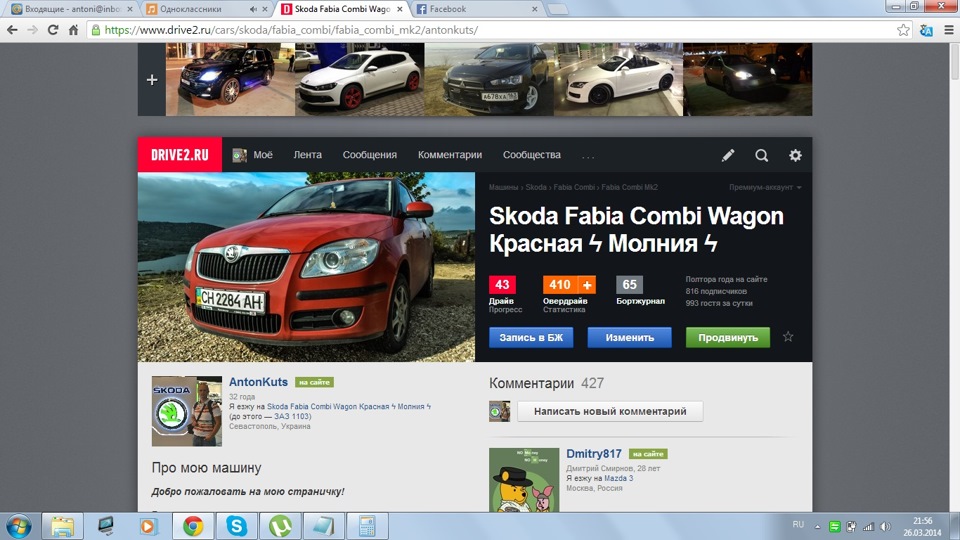Open ЗАЗ 1103 link
Viewport: 960px width, 540px height.
291,416
